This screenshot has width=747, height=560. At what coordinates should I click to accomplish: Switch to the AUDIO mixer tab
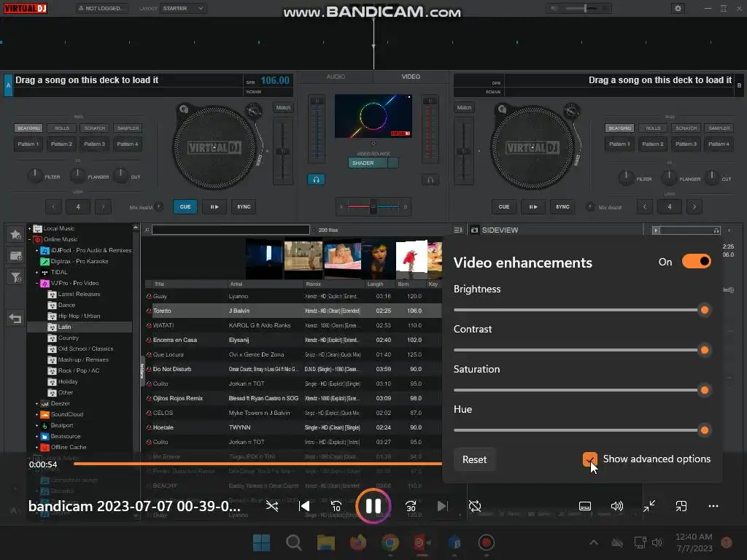coord(336,76)
